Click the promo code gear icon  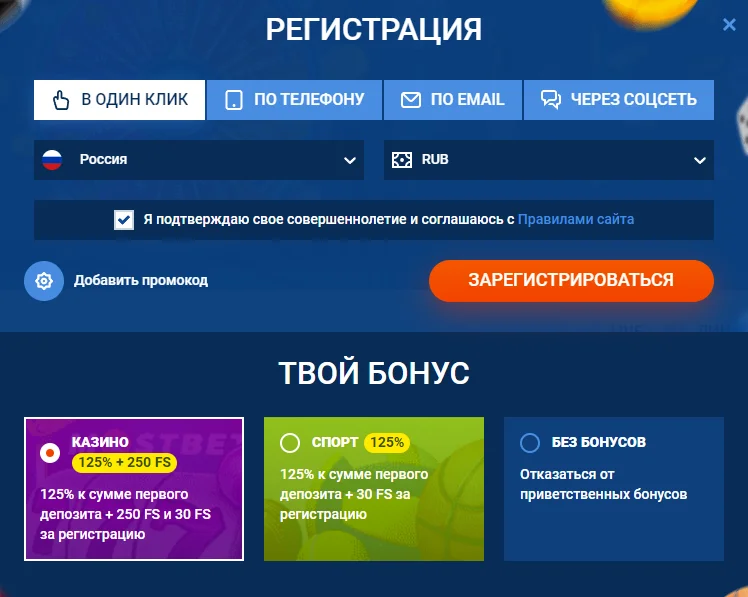coord(44,281)
